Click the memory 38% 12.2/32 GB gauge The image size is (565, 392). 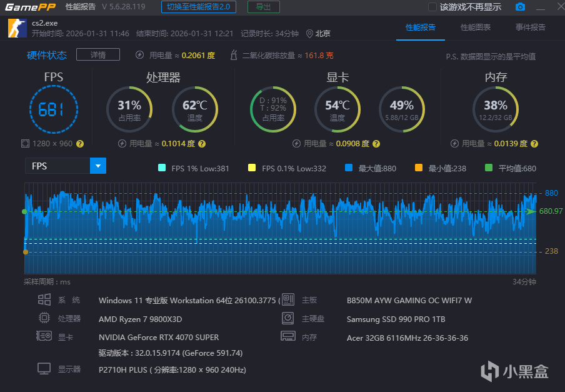[496, 109]
